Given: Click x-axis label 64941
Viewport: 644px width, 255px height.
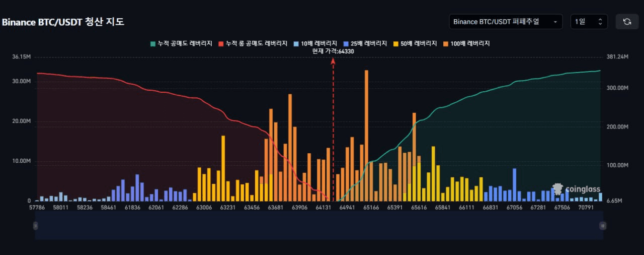Looking at the screenshot, I should pos(348,207).
